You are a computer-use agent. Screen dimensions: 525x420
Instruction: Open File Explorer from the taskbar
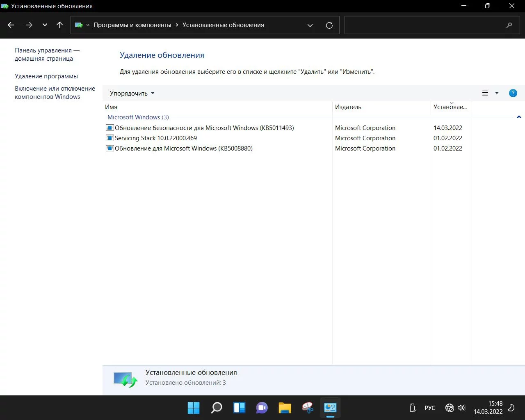pyautogui.click(x=285, y=408)
